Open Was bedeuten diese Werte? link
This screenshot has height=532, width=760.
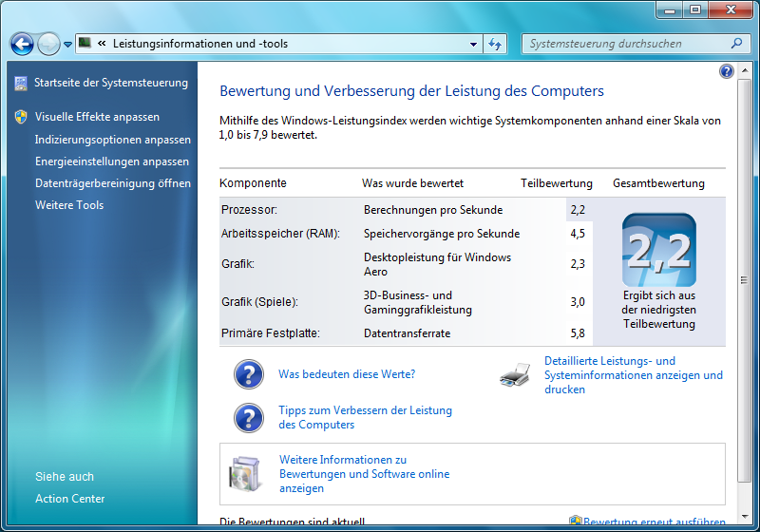click(x=347, y=374)
